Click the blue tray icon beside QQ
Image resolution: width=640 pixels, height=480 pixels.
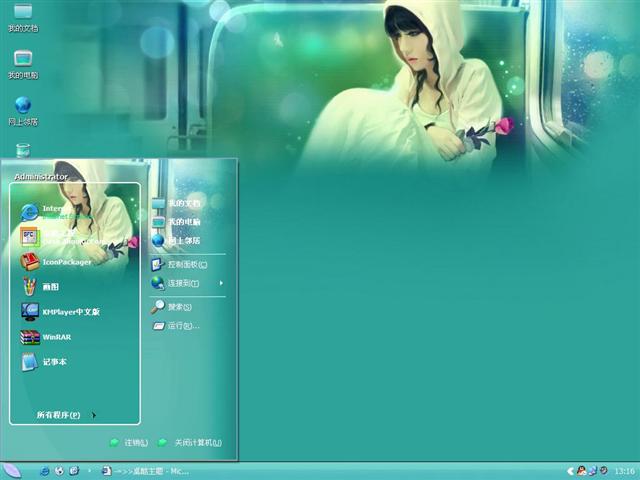click(593, 471)
